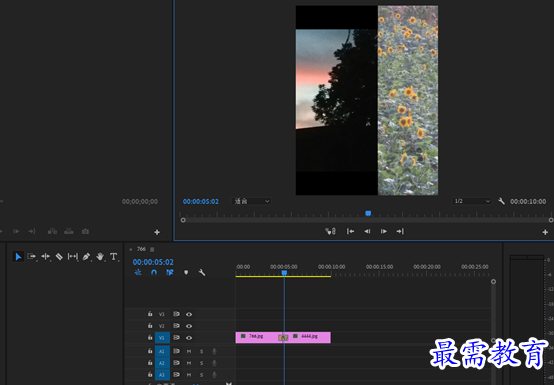
Task: Click Go to In in Program monitor
Action: (x=350, y=231)
